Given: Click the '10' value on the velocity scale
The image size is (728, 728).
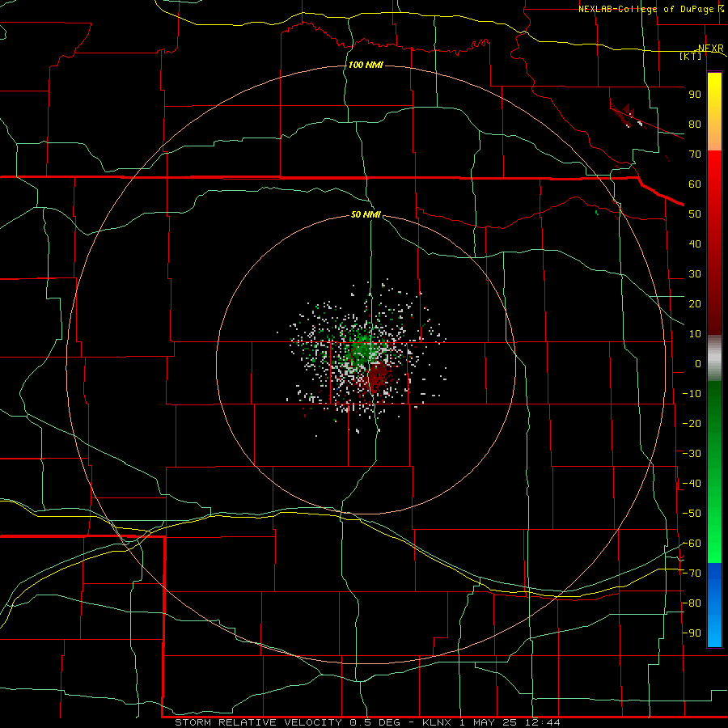Looking at the screenshot, I should pos(695,334).
